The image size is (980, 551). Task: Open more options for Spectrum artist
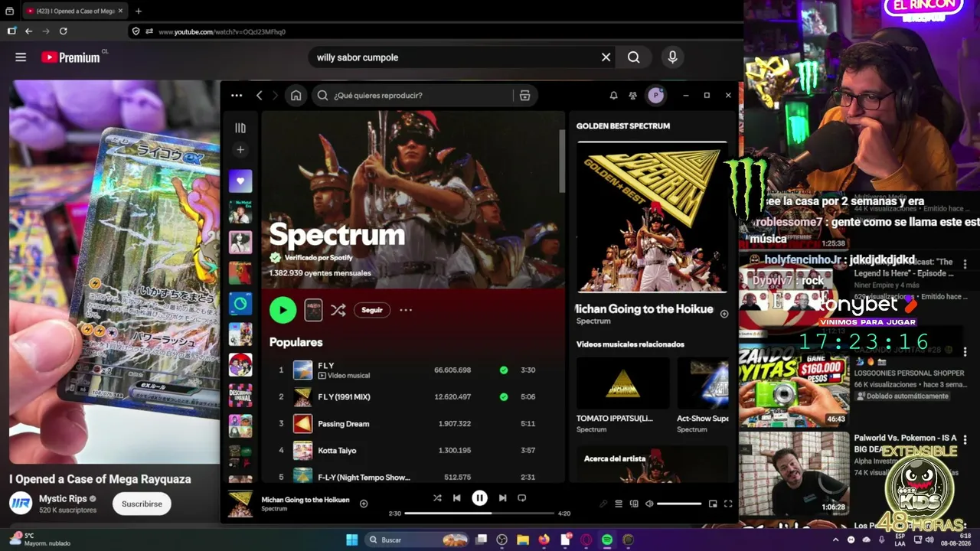[406, 310]
